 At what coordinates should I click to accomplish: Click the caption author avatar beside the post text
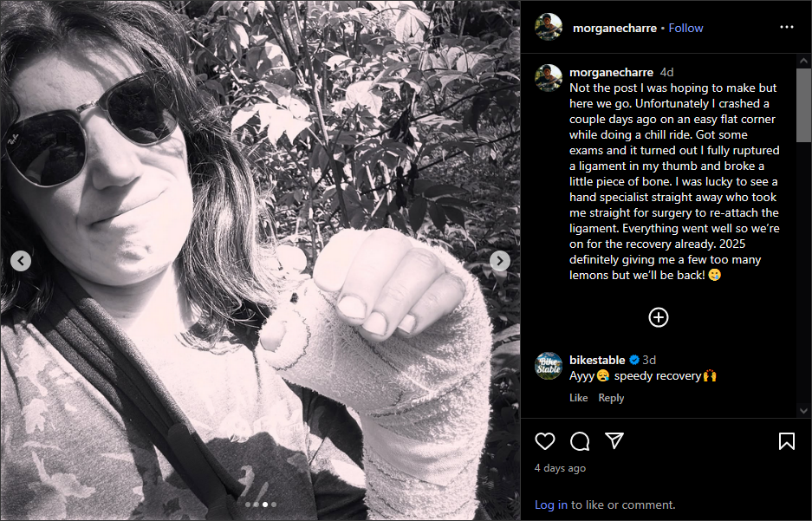click(x=549, y=78)
